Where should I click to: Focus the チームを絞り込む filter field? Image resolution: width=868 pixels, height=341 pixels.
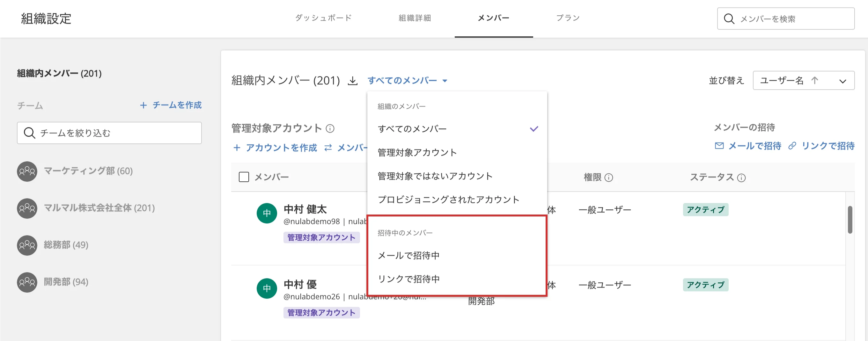(109, 133)
